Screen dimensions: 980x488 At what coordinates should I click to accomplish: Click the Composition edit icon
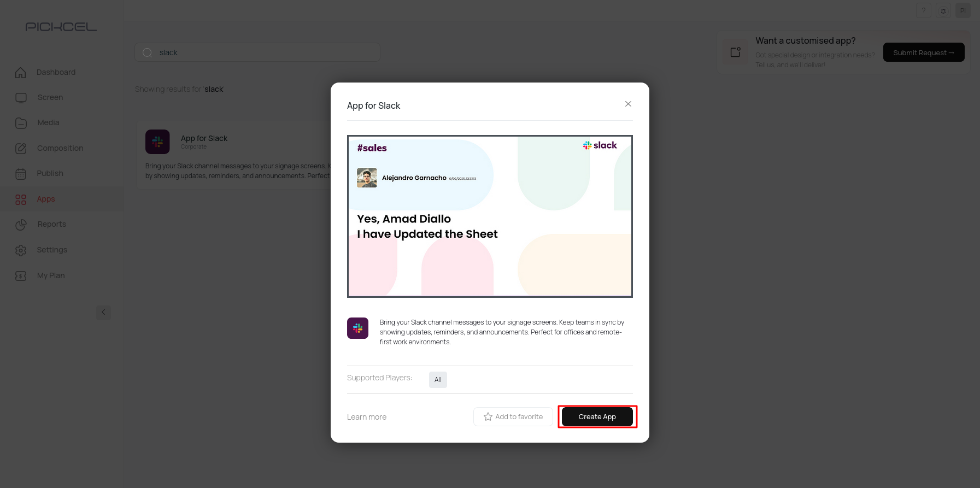[21, 148]
